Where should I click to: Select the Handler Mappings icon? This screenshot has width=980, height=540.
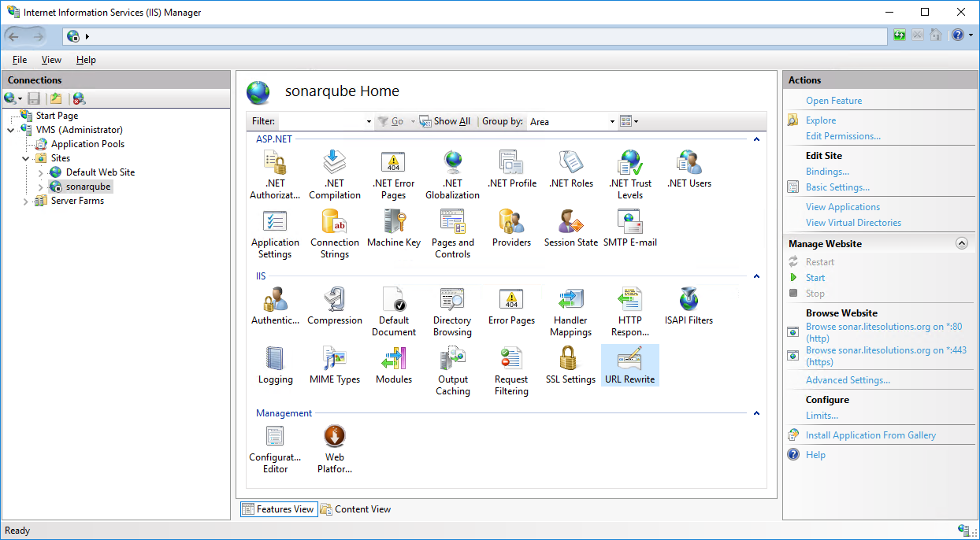571,311
